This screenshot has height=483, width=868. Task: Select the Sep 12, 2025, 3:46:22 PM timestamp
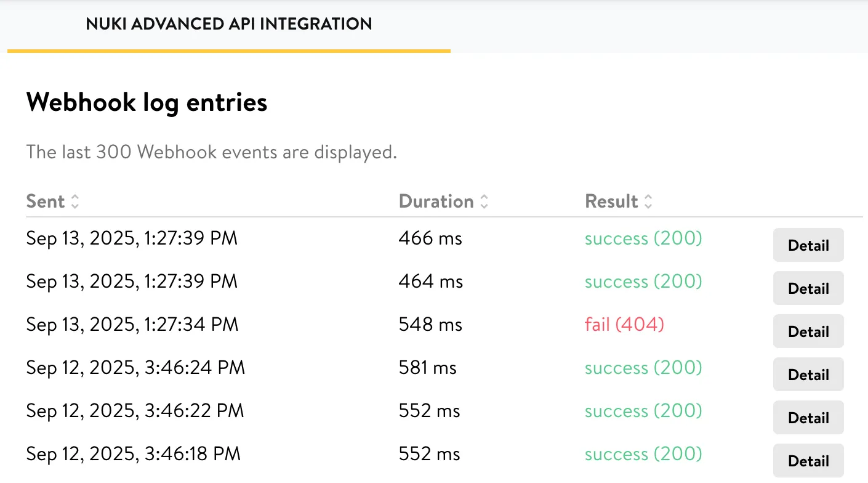pyautogui.click(x=135, y=411)
